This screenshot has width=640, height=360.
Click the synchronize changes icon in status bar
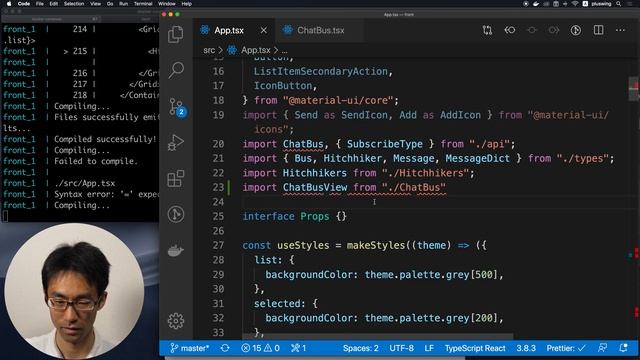pos(225,348)
